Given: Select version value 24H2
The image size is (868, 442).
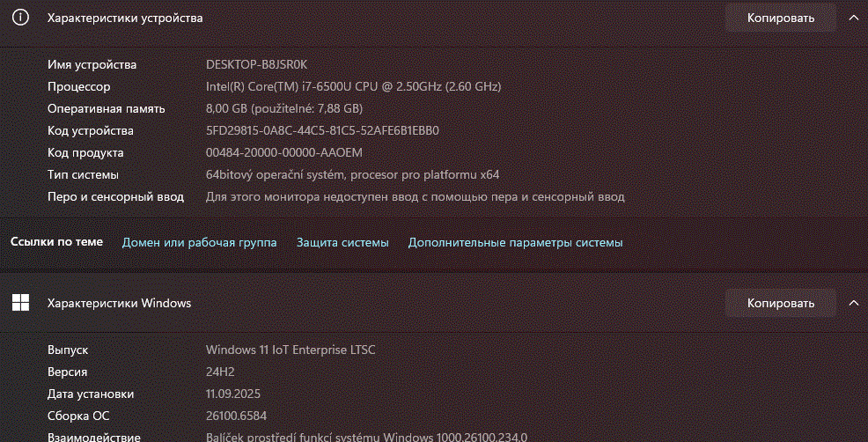Looking at the screenshot, I should (220, 372).
